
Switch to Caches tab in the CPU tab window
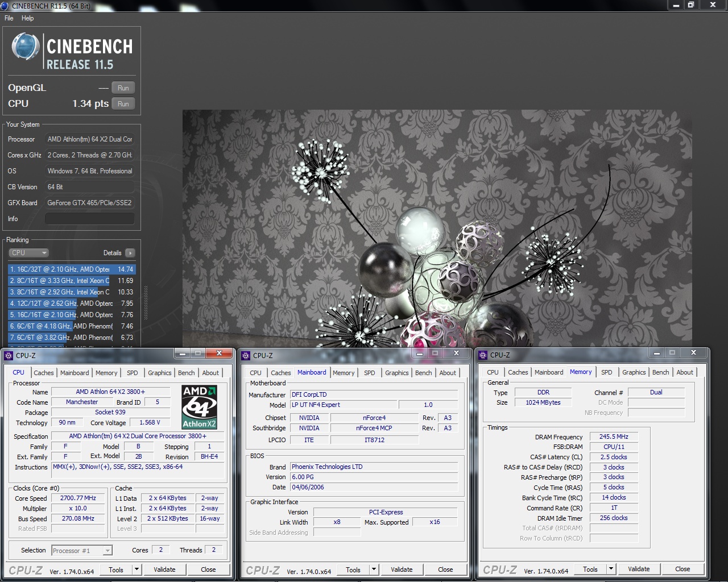coord(43,373)
